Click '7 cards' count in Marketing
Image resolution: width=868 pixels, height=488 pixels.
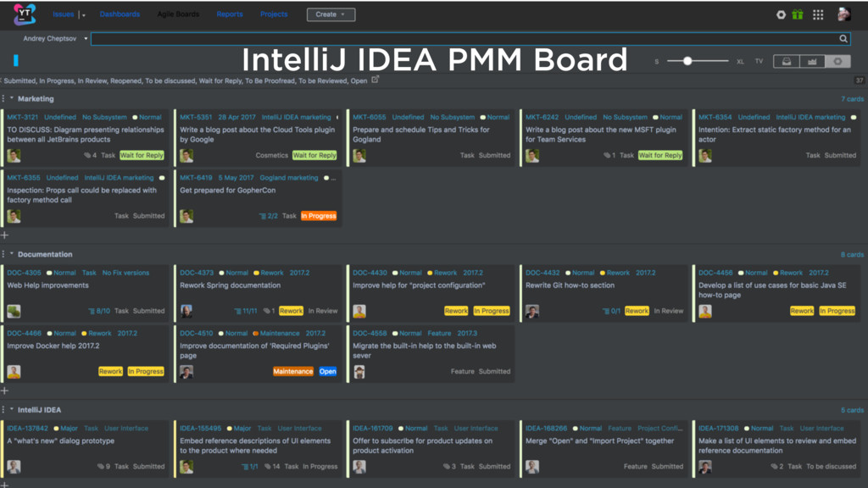852,99
